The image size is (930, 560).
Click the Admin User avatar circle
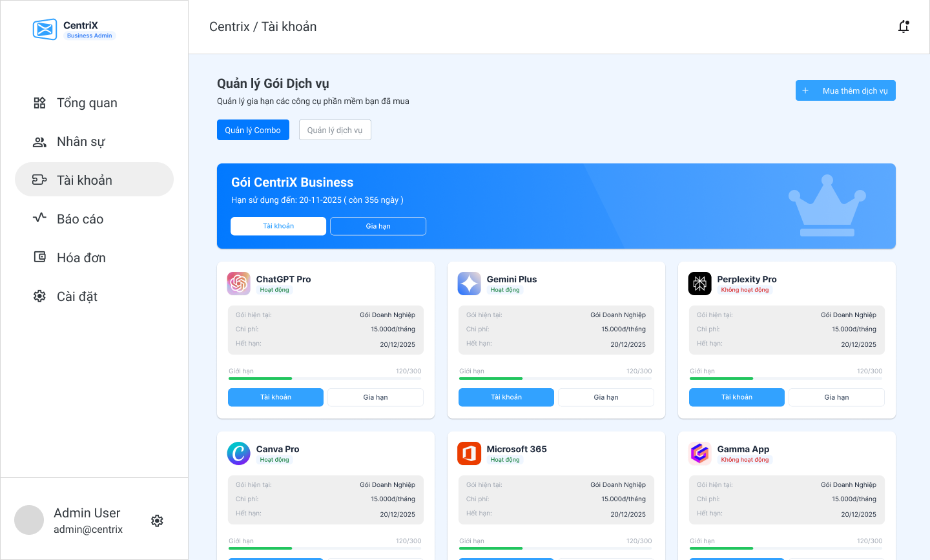coord(29,520)
